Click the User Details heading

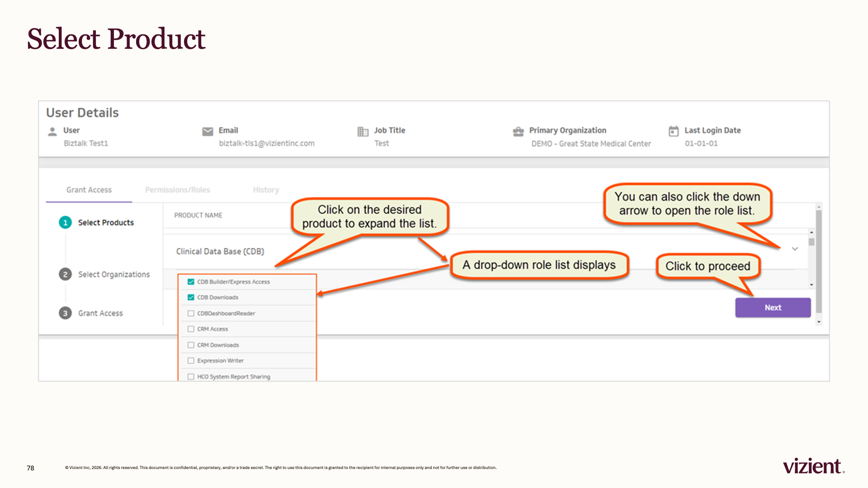pos(82,113)
